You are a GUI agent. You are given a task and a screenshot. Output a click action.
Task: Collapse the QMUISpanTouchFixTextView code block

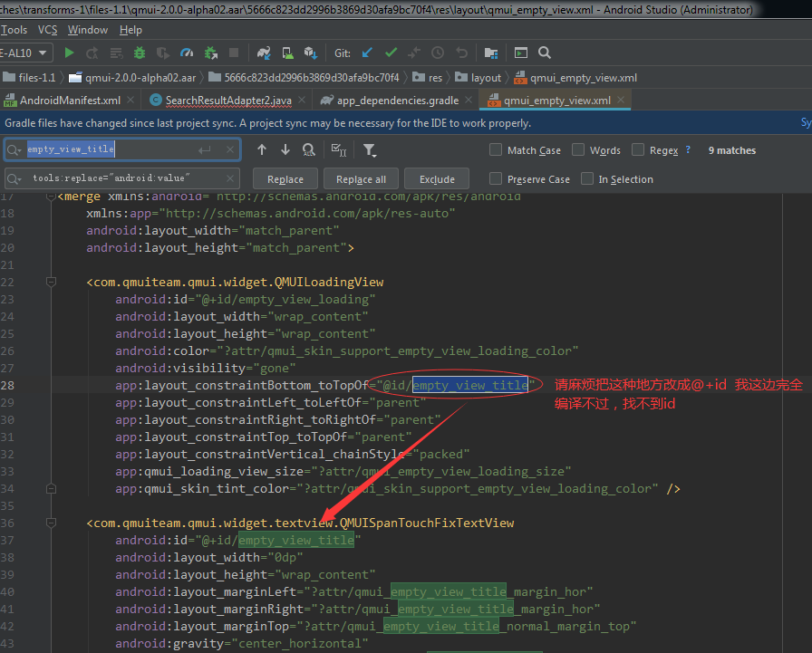(50, 523)
